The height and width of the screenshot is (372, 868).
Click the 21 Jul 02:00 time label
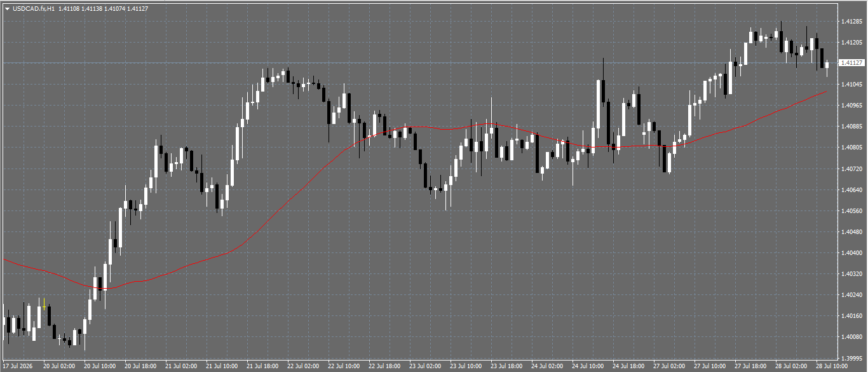pos(181,367)
